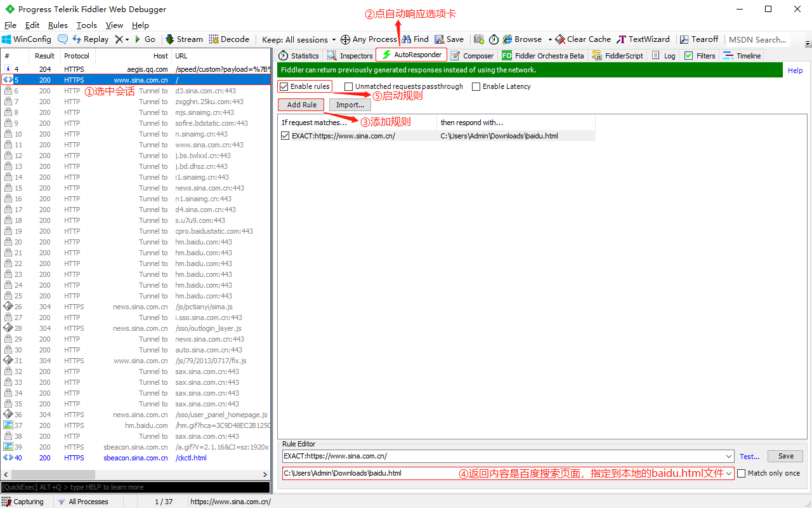Select the AutoResponder tab
The image size is (812, 508).
click(412, 55)
